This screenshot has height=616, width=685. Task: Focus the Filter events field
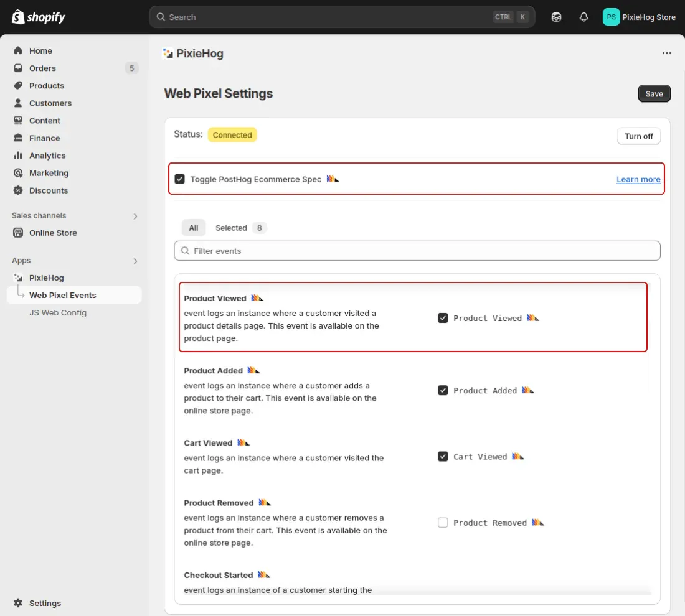click(417, 251)
